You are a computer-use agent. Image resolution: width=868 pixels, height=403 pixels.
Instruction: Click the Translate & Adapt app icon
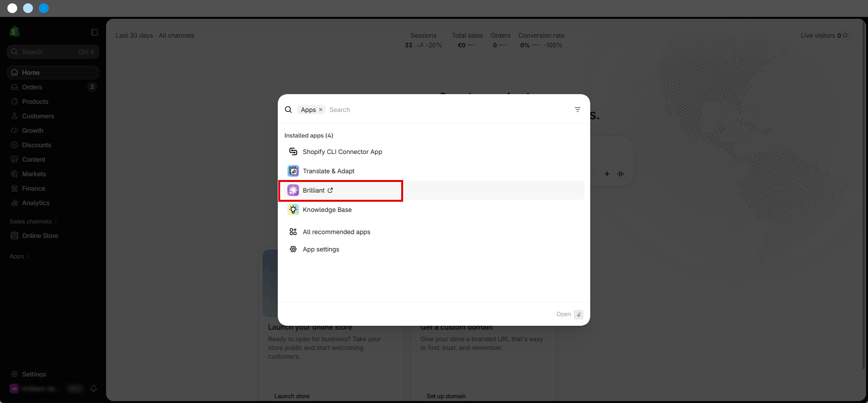tap(293, 171)
